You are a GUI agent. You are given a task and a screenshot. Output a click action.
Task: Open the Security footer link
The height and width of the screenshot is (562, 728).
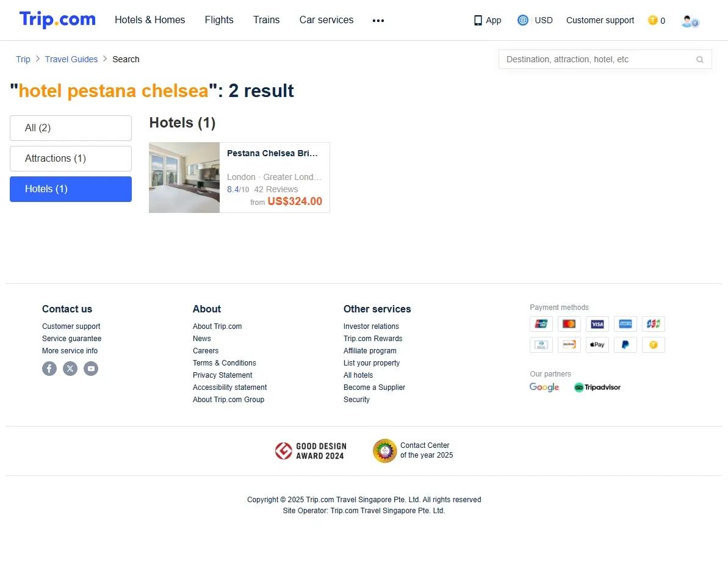[x=356, y=400]
